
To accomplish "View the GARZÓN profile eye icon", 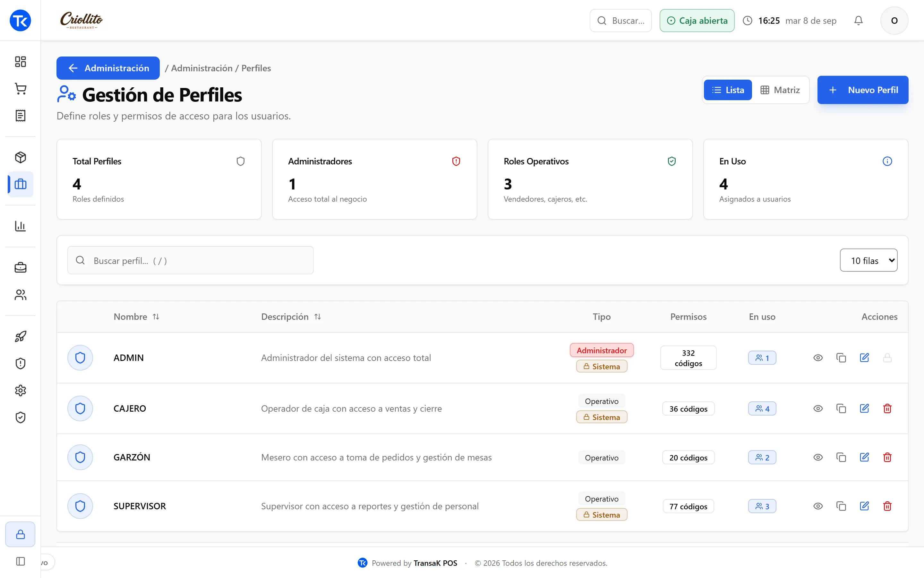I will (818, 457).
